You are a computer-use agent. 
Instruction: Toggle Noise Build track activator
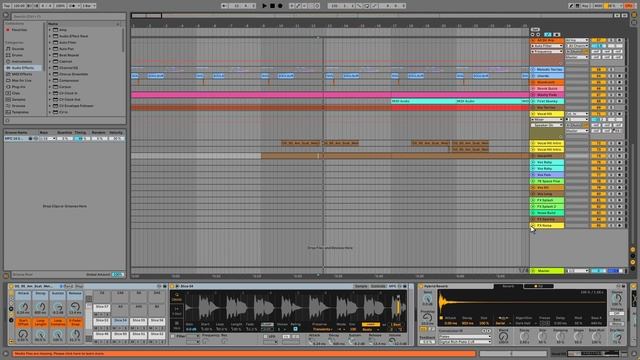pos(599,213)
